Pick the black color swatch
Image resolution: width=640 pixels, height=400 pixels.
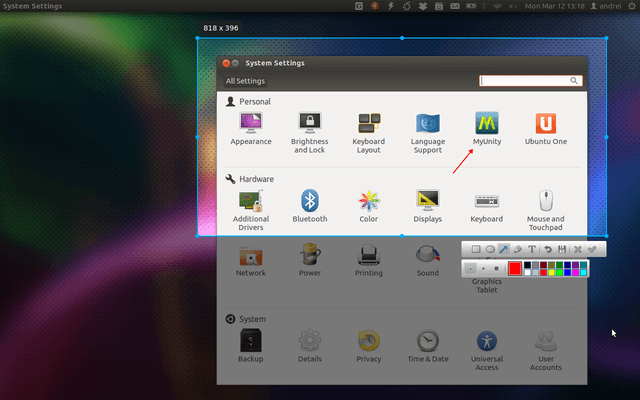click(x=527, y=265)
